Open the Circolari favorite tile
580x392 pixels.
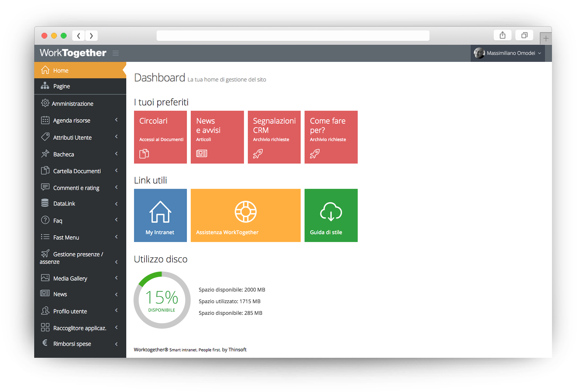click(160, 137)
